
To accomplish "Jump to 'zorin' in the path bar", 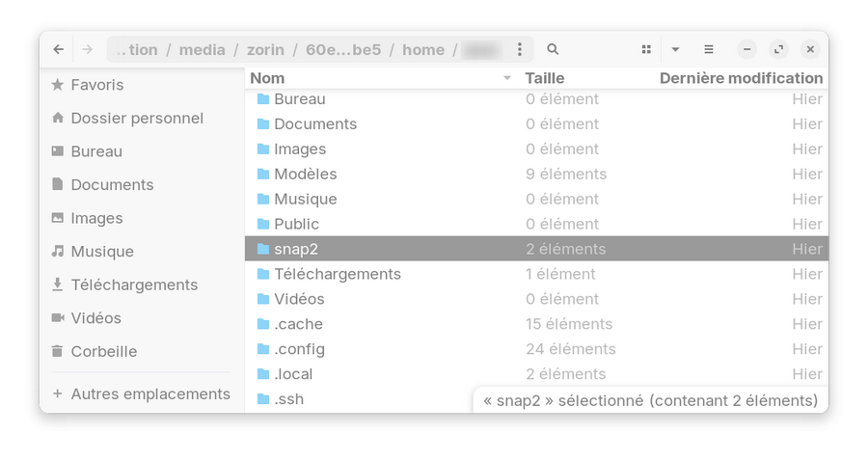I will click(x=264, y=49).
